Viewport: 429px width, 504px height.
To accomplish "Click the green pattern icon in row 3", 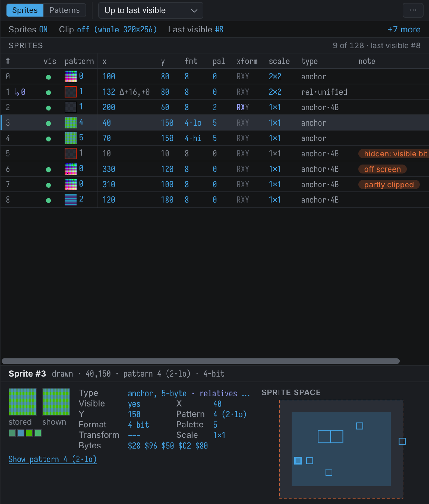I will [x=71, y=123].
